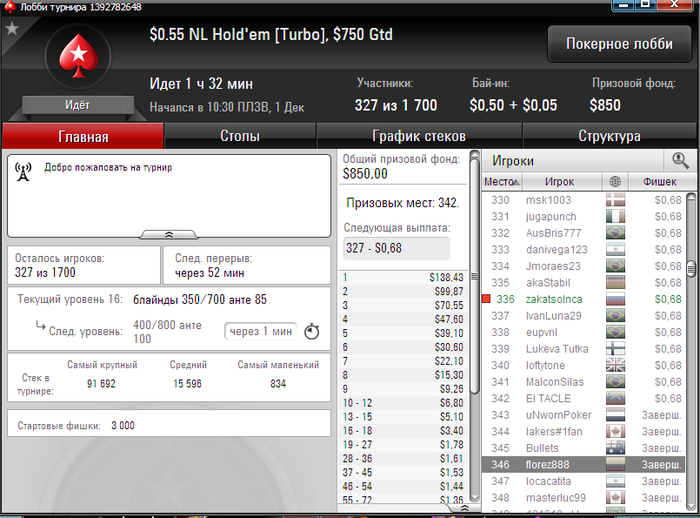Click the stopwatch timer icon

click(x=312, y=332)
